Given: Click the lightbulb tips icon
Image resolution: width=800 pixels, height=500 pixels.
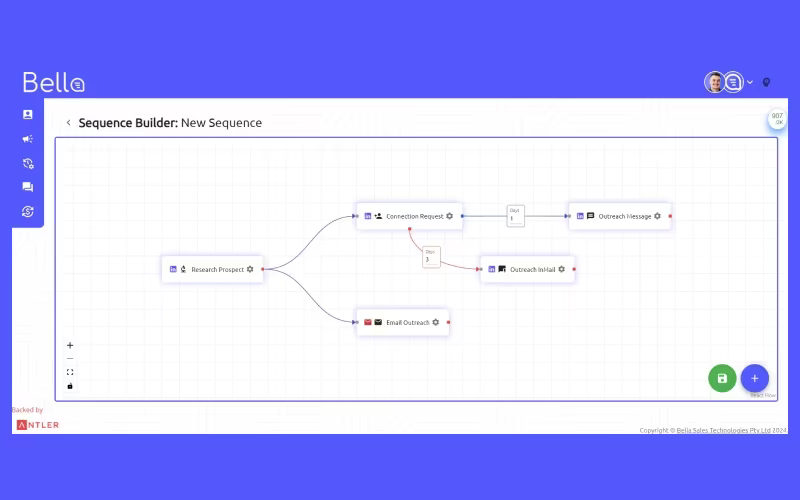Looking at the screenshot, I should coord(766,82).
